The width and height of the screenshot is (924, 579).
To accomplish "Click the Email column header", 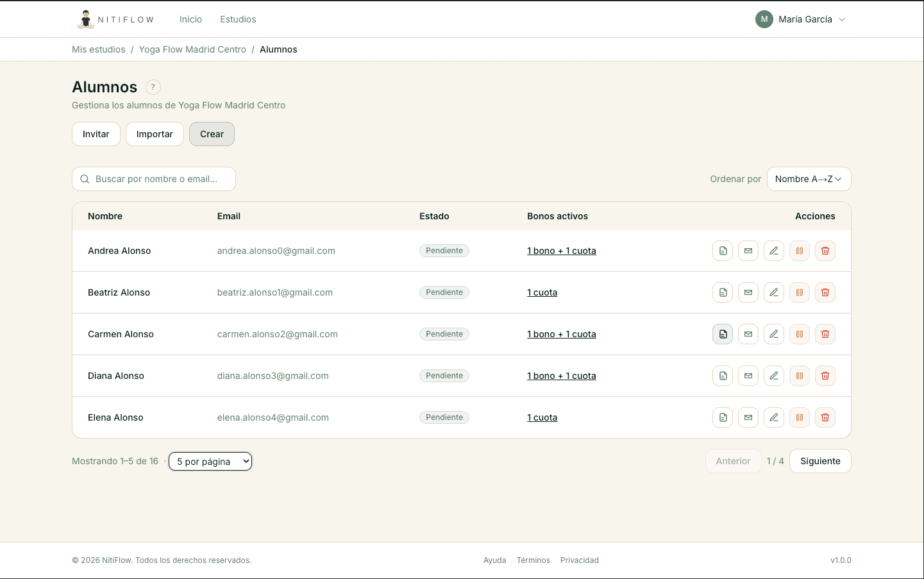I will tap(229, 216).
